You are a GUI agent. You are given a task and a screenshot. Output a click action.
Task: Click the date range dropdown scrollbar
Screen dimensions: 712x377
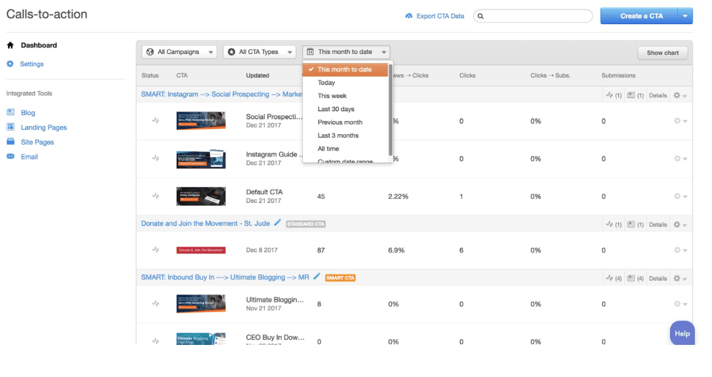coord(390,110)
